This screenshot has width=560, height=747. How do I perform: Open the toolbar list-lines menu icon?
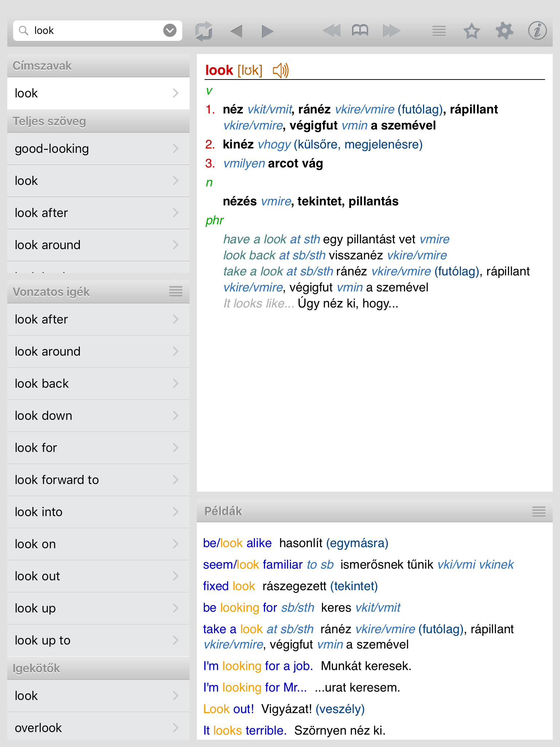439,31
